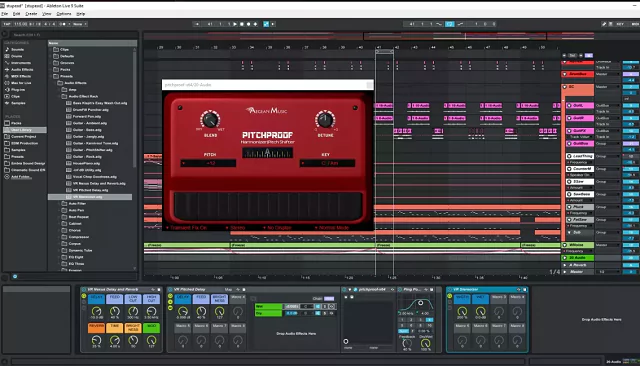
Task: Collapse the Presets folder in browser
Action: [51, 76]
